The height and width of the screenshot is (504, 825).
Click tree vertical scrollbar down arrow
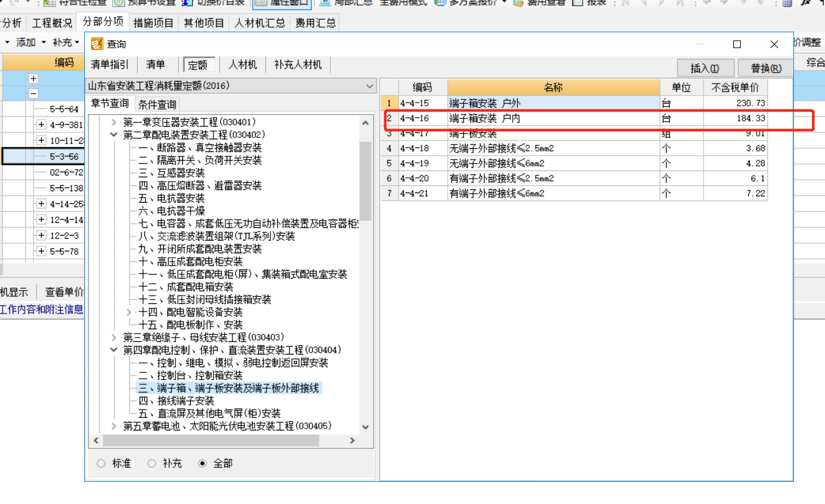[365, 428]
